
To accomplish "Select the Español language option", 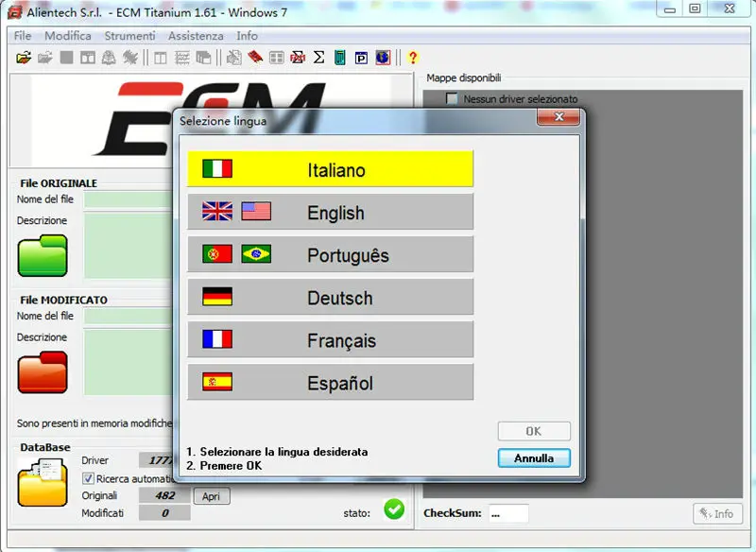I will tap(330, 382).
